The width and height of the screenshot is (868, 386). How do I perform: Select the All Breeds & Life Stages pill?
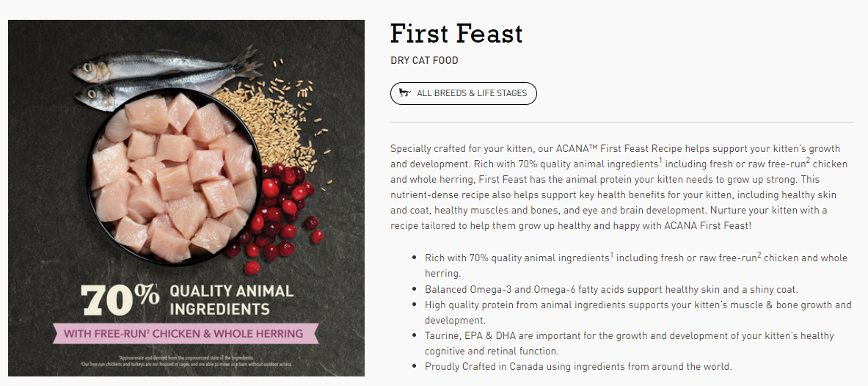463,94
